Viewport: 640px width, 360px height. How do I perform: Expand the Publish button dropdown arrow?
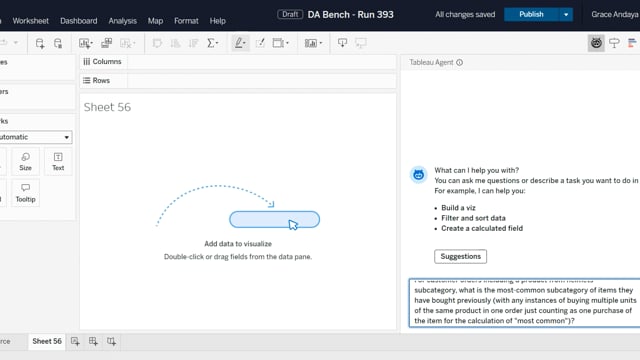pyautogui.click(x=566, y=15)
